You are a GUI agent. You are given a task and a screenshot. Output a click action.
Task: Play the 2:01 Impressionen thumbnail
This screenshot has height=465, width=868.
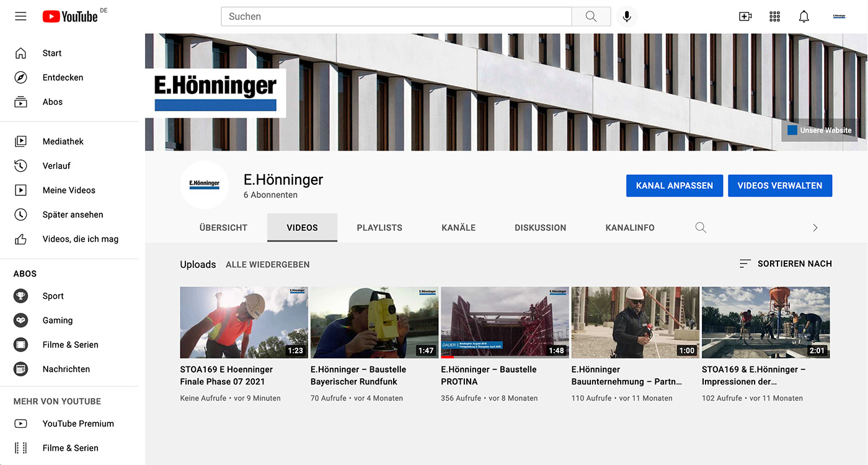(x=766, y=322)
